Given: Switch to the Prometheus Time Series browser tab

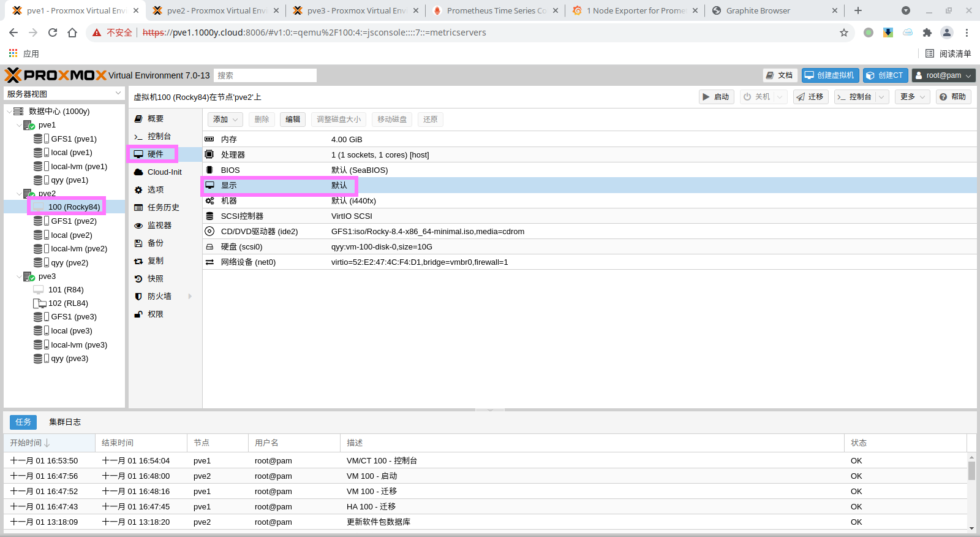Looking at the screenshot, I should pos(495,10).
